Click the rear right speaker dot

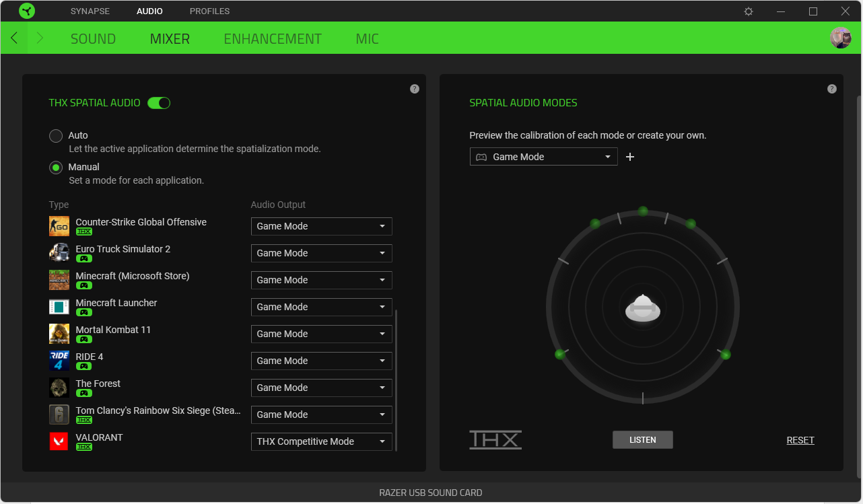[726, 355]
